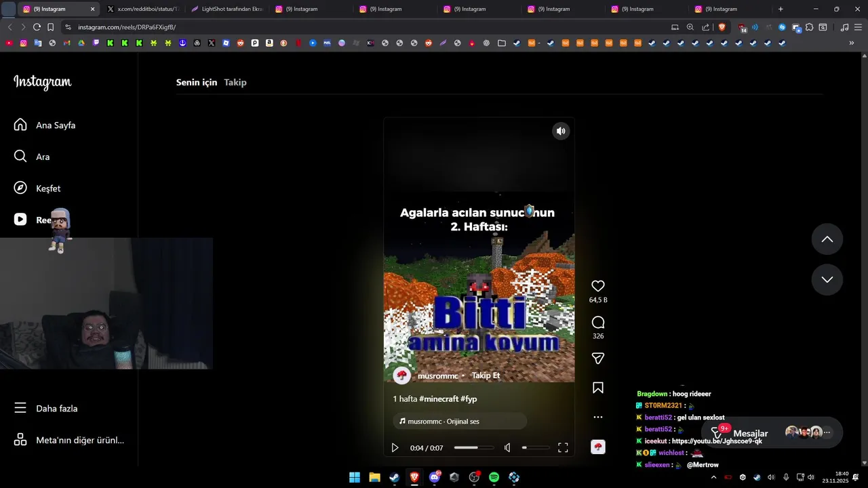868x488 pixels.
Task: Mute the video in the player controls
Action: 507,447
